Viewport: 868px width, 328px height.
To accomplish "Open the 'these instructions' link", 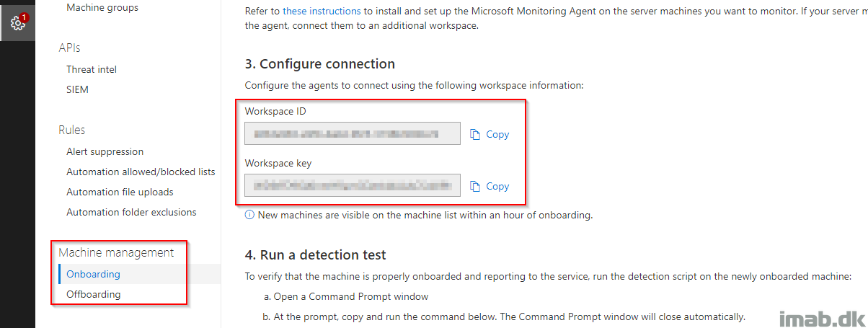I will pos(321,12).
